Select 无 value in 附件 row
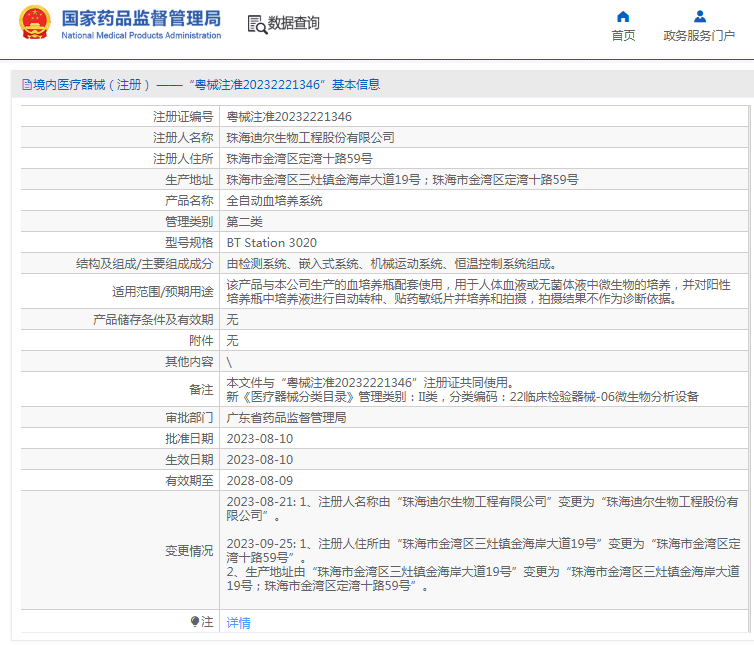Image resolution: width=754 pixels, height=645 pixels. pyautogui.click(x=232, y=341)
